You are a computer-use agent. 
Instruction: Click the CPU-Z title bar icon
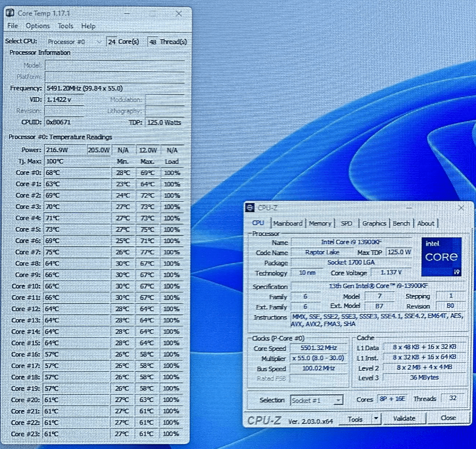[x=250, y=208]
